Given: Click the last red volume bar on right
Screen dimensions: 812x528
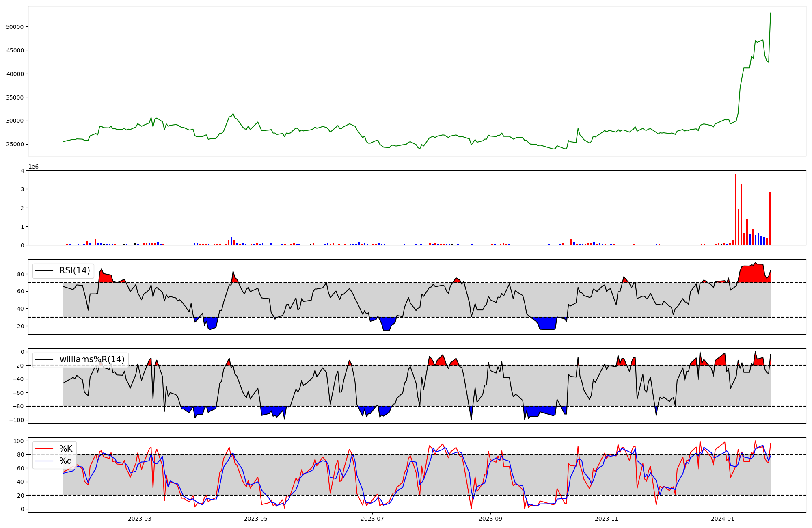Looking at the screenshot, I should [x=770, y=219].
